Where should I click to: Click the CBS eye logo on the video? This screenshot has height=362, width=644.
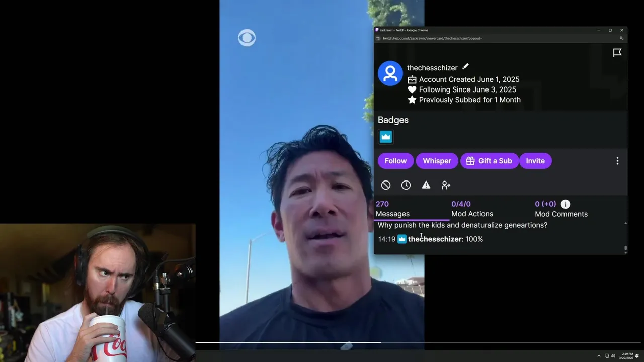(247, 38)
